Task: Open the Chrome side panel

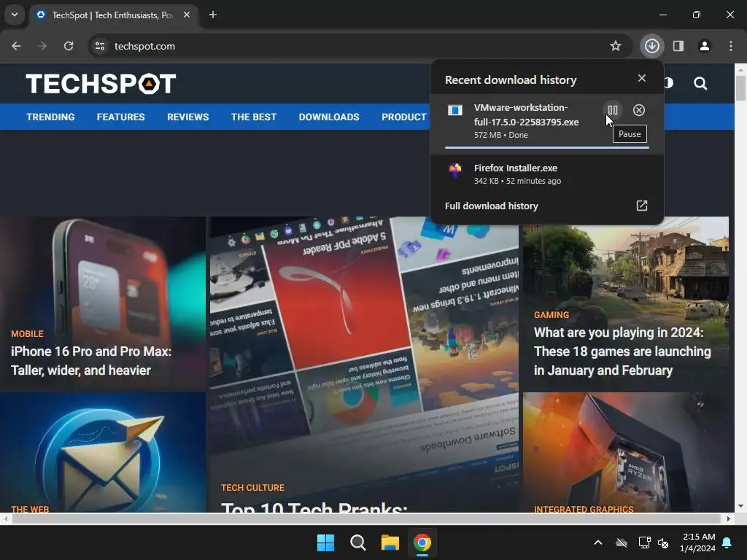Action: [x=678, y=46]
